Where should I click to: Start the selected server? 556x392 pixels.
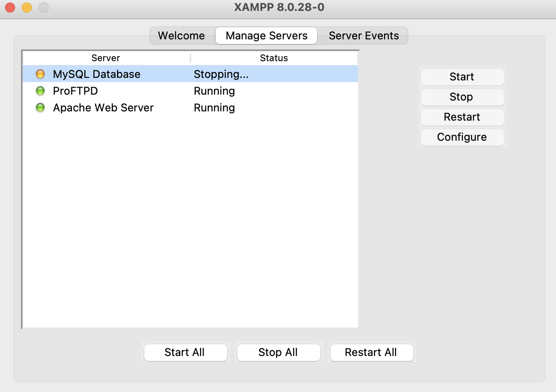tap(462, 77)
